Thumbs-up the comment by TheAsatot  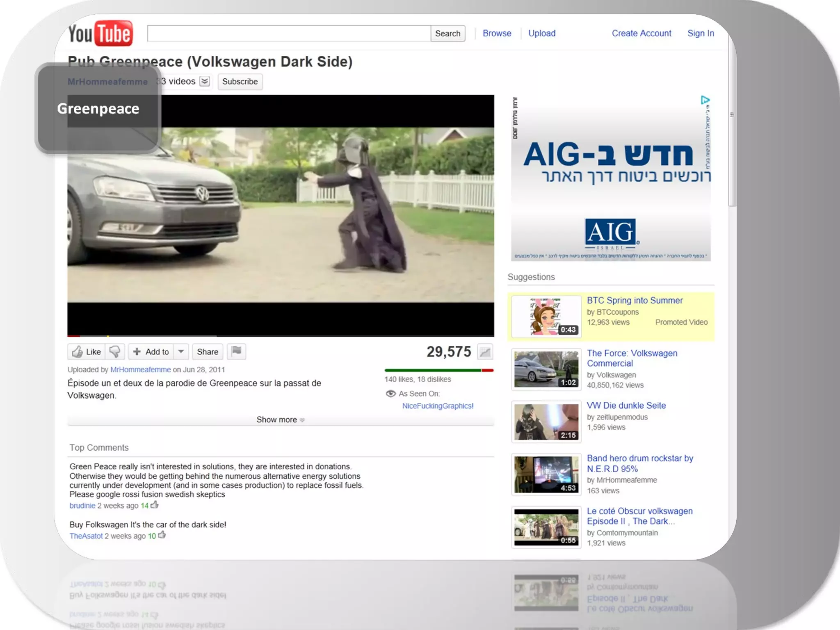(162, 535)
